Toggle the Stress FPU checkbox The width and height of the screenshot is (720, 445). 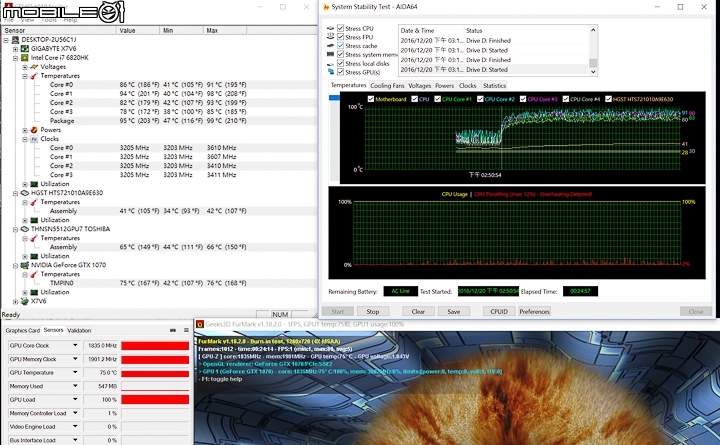[340, 37]
